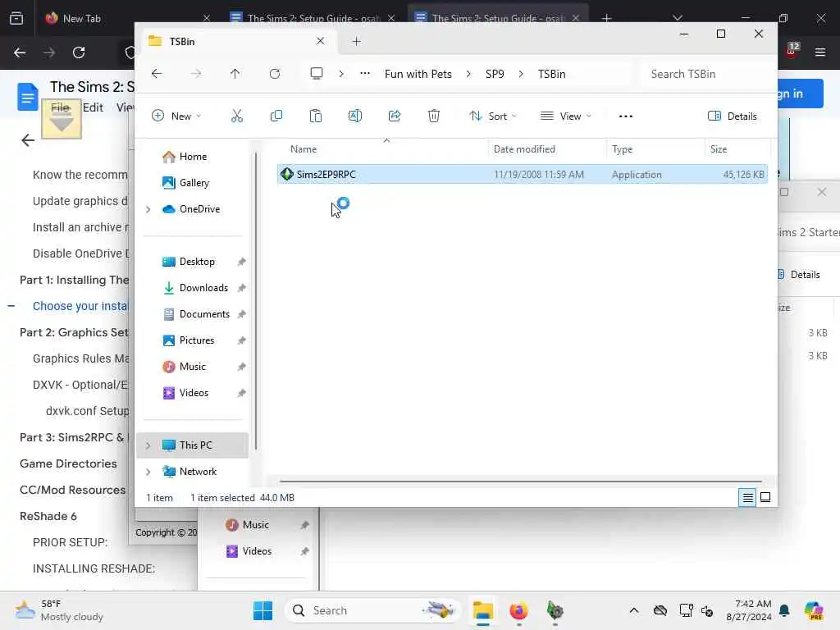Go forward in File Explorer
The width and height of the screenshot is (840, 630).
[x=196, y=74]
